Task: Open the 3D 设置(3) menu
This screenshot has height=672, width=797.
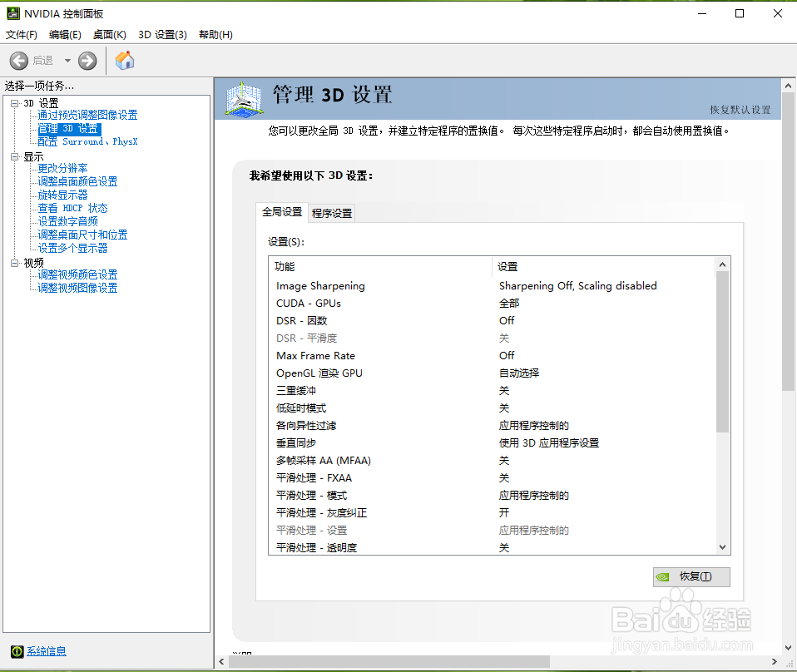Action: click(x=163, y=35)
